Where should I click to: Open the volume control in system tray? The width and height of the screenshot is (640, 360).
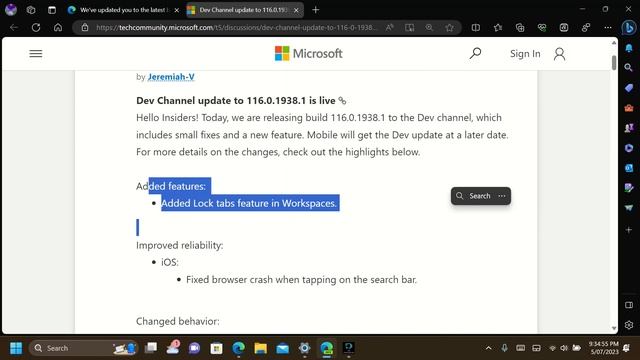point(564,348)
